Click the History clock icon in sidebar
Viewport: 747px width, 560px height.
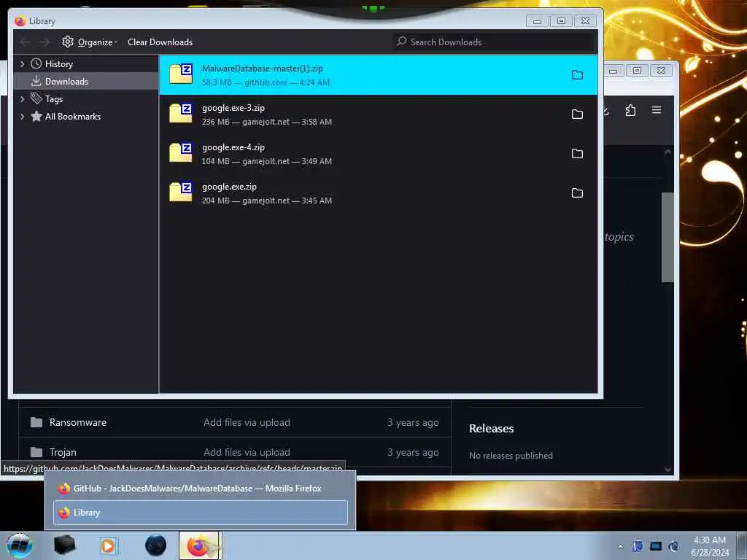[36, 64]
